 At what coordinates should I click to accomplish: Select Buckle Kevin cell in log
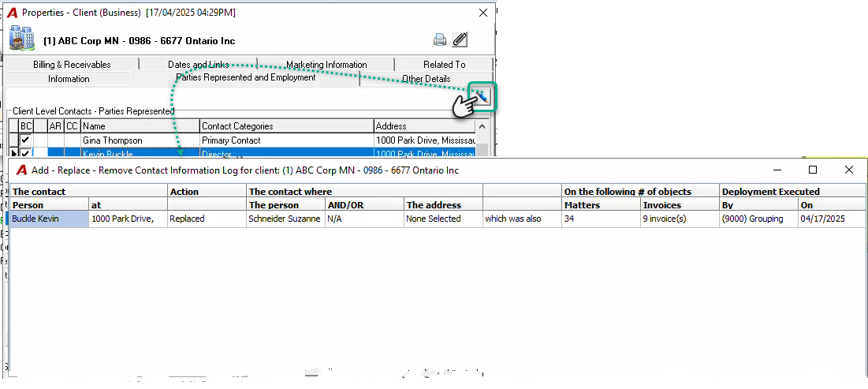49,219
